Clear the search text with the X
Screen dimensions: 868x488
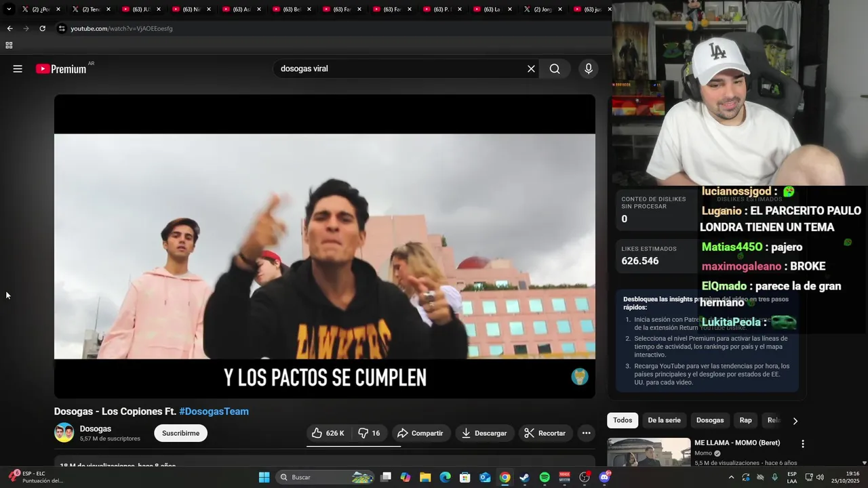pyautogui.click(x=531, y=68)
